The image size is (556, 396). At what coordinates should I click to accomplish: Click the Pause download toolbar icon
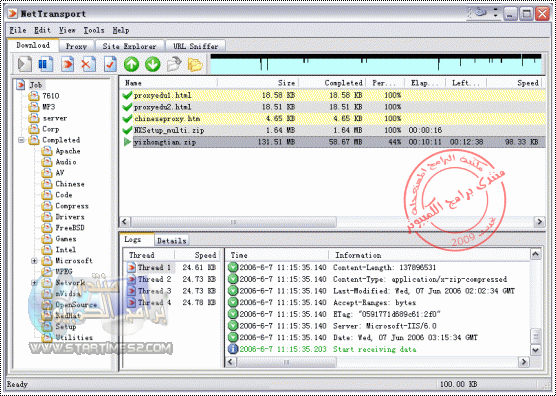pyautogui.click(x=46, y=65)
